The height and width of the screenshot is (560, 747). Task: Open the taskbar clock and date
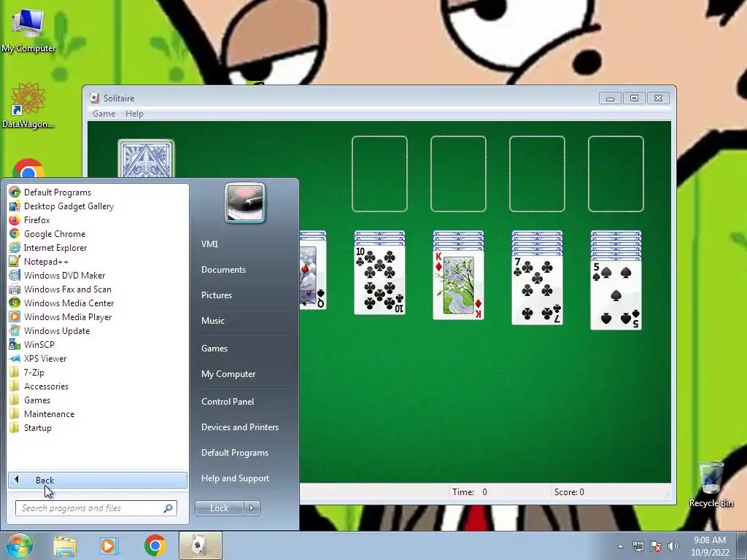(x=710, y=546)
